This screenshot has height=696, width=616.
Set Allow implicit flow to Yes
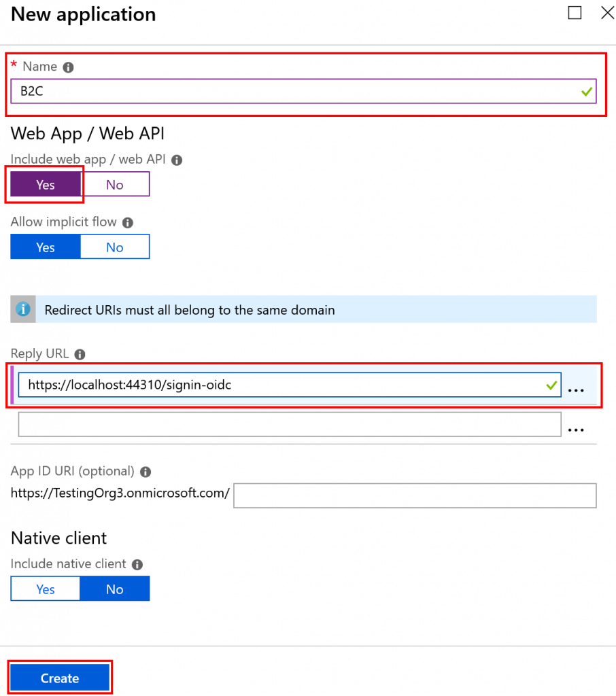(x=46, y=247)
